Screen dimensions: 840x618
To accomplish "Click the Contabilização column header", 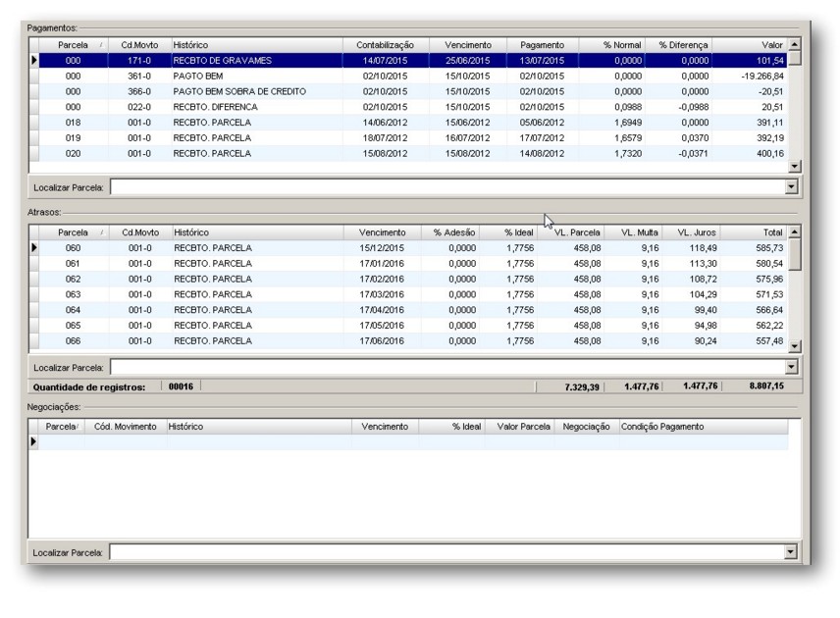I will [x=386, y=45].
